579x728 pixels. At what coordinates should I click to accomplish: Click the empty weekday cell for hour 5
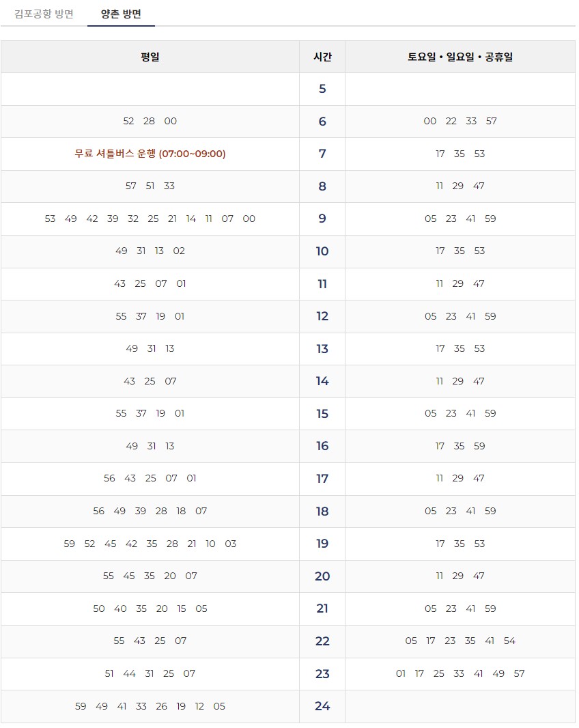[150, 89]
